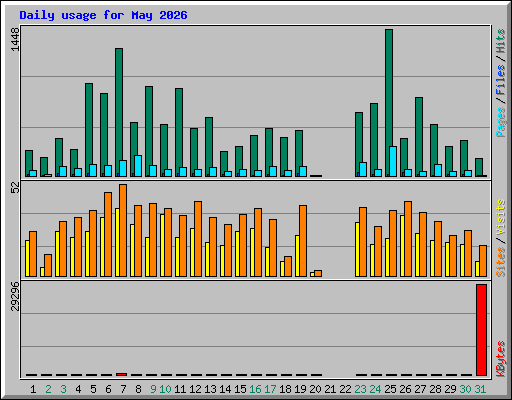
Task: Click the 52 visits axis value
Action: click(x=15, y=188)
